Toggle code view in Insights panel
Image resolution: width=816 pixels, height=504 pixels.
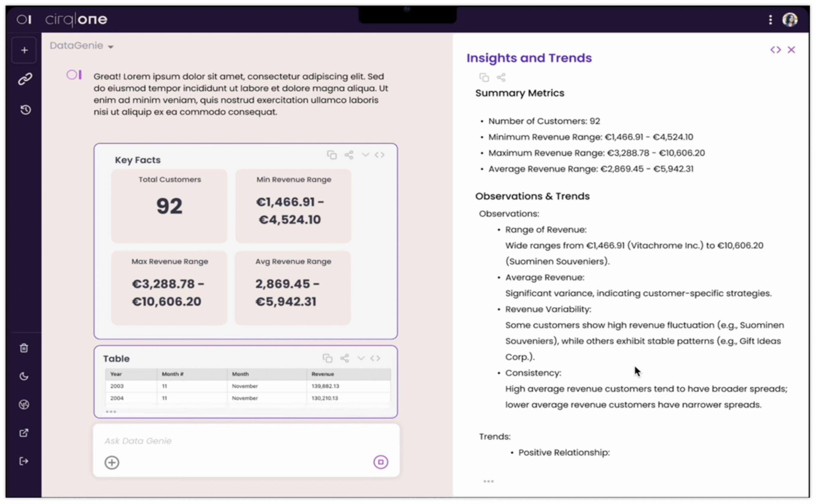[x=775, y=50]
